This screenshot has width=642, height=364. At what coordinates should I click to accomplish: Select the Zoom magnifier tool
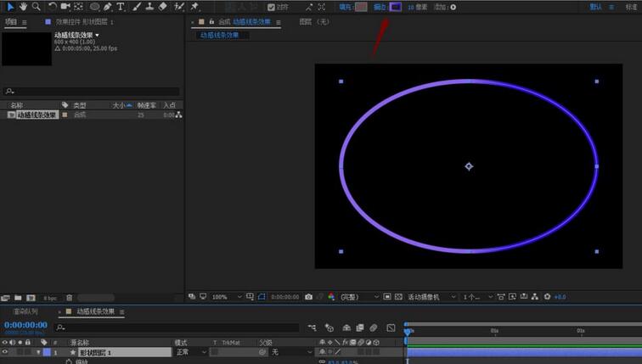tap(36, 7)
